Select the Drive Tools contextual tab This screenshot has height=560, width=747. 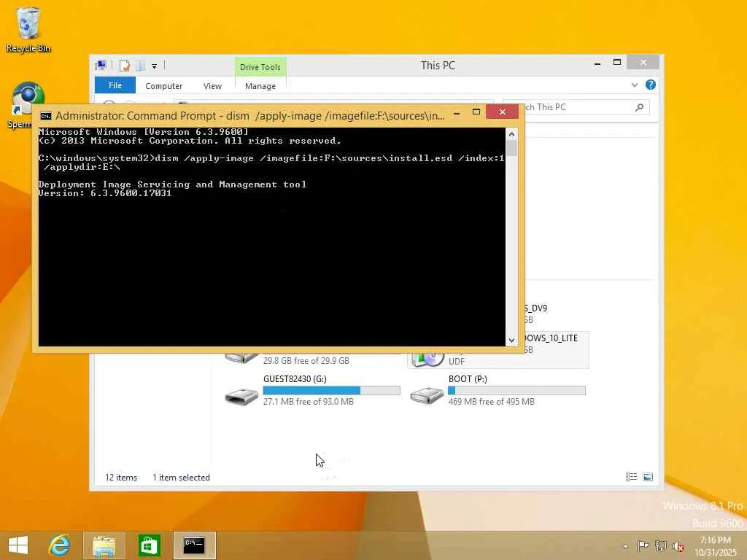[x=260, y=67]
